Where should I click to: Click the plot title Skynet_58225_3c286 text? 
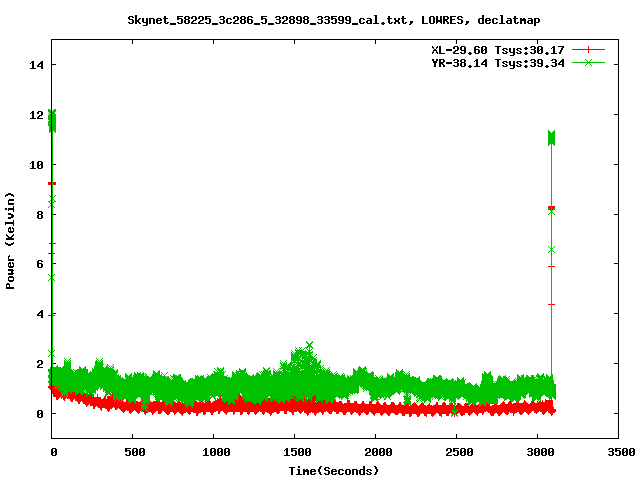pyautogui.click(x=333, y=20)
